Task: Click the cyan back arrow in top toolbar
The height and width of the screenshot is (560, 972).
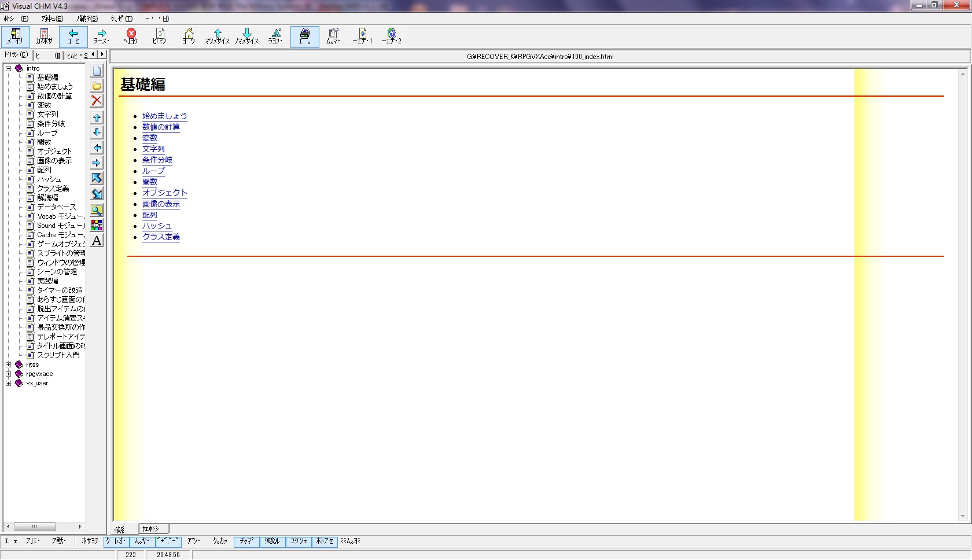Action: [x=73, y=36]
